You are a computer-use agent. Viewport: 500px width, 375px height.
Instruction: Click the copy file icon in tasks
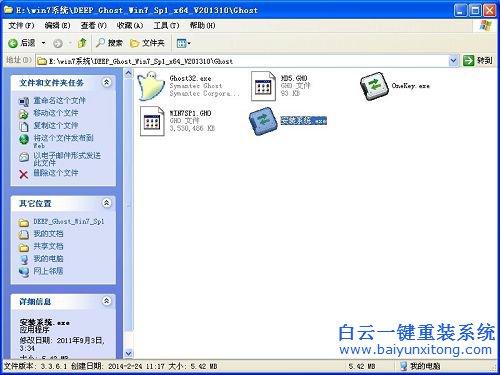point(24,127)
